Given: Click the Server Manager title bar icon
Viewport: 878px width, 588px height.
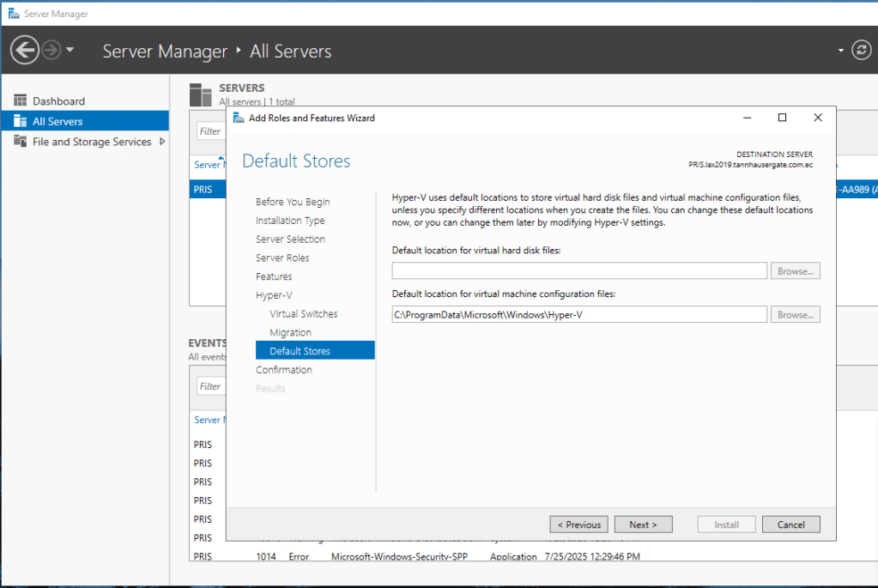Looking at the screenshot, I should (13, 14).
